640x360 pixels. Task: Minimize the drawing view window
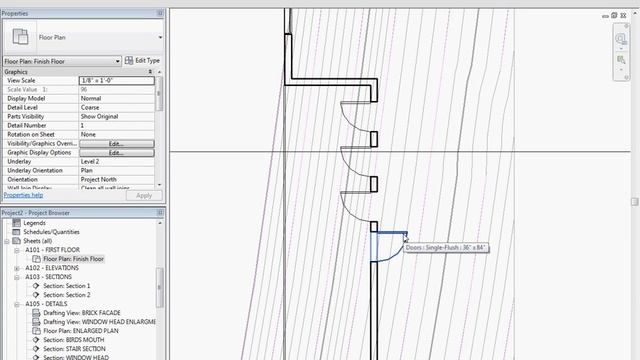[x=605, y=16]
